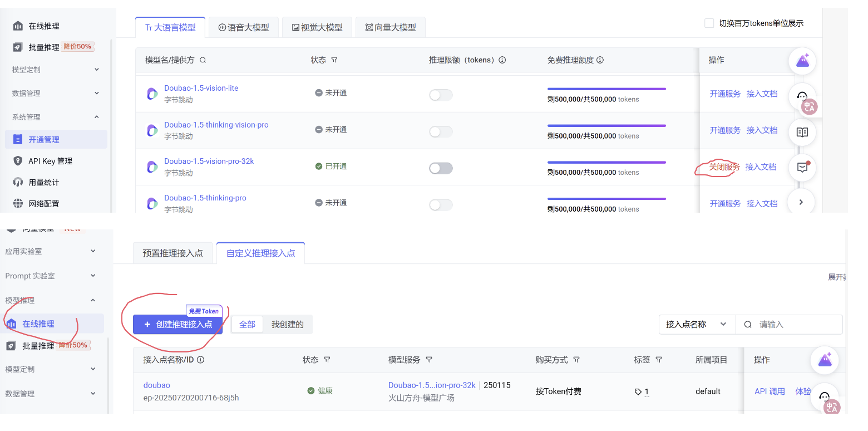
Task: Click search icon beside 模型名/提供方 header
Action: tap(203, 60)
